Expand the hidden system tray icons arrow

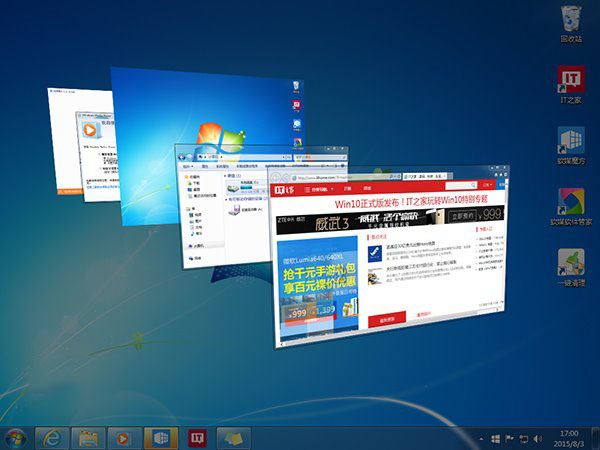pos(479,439)
